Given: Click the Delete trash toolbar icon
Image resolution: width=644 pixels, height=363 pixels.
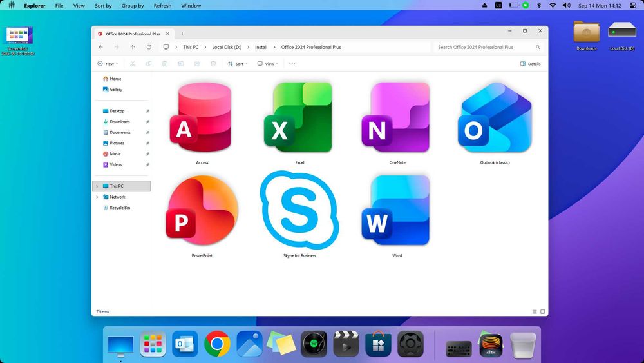Looking at the screenshot, I should coord(213,64).
